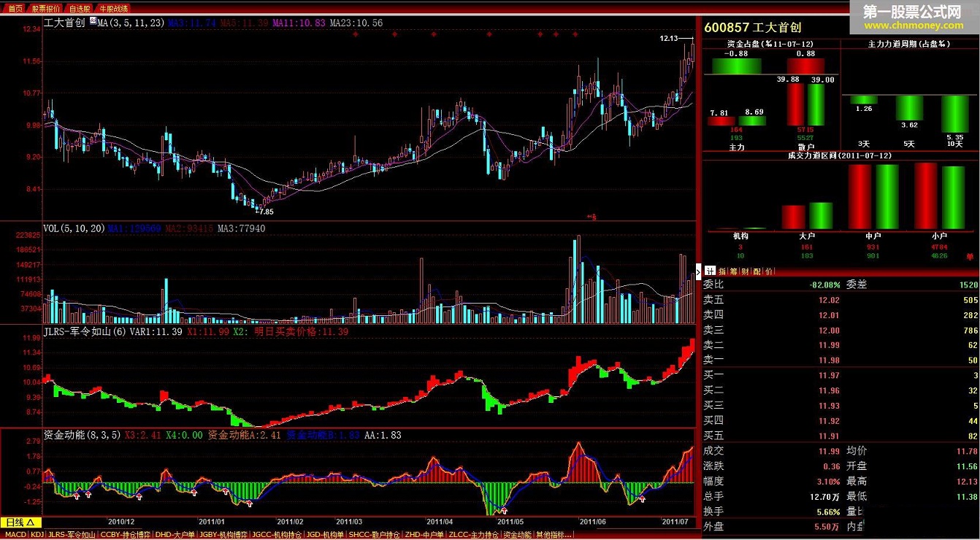Viewport: 980px width, 540px height.
Task: Switch to DHD-大户单 indicator tab
Action: (x=176, y=535)
